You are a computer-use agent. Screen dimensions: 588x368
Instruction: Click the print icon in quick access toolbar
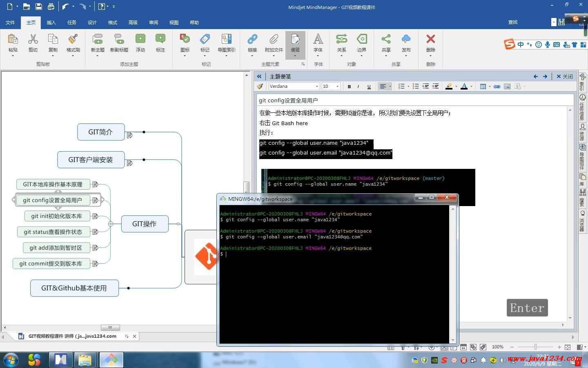[51, 7]
